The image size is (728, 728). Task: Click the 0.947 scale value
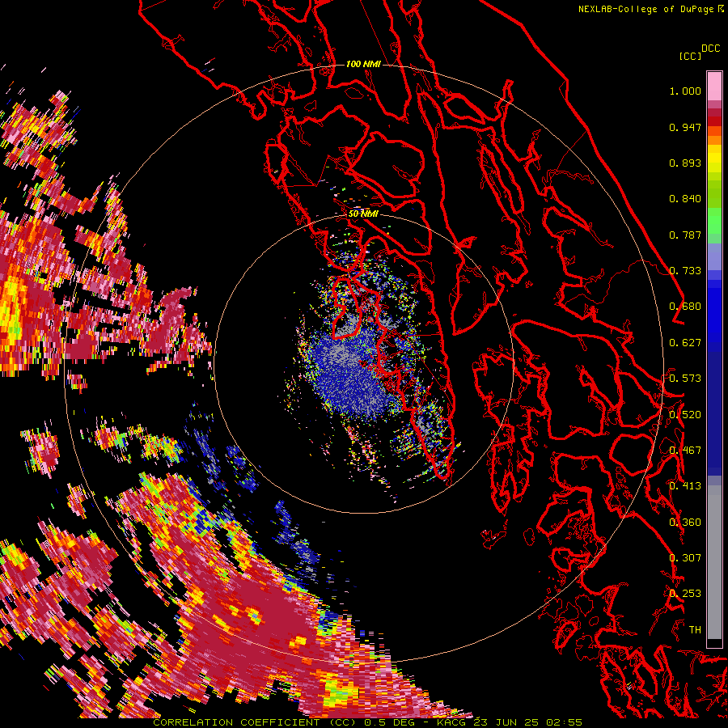tap(685, 127)
